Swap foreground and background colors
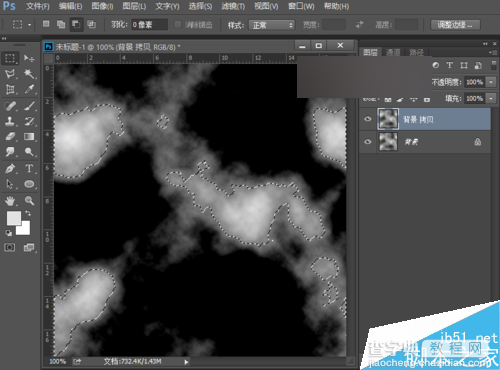Viewport: 500px width, 370px height. 28,213
